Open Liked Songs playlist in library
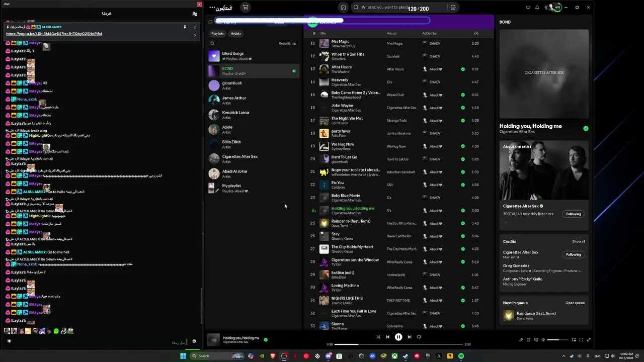 point(253,56)
